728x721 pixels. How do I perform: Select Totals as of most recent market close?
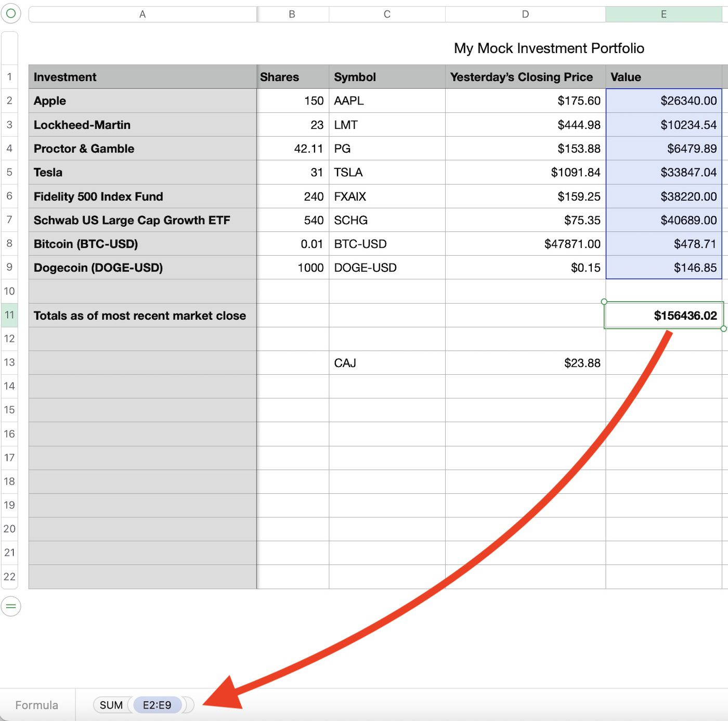coord(142,316)
